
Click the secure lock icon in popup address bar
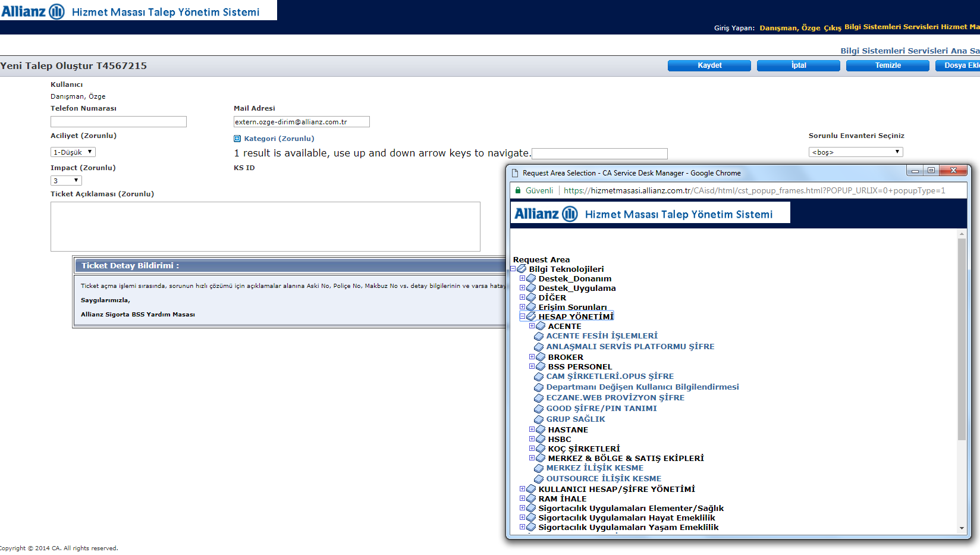pyautogui.click(x=518, y=190)
